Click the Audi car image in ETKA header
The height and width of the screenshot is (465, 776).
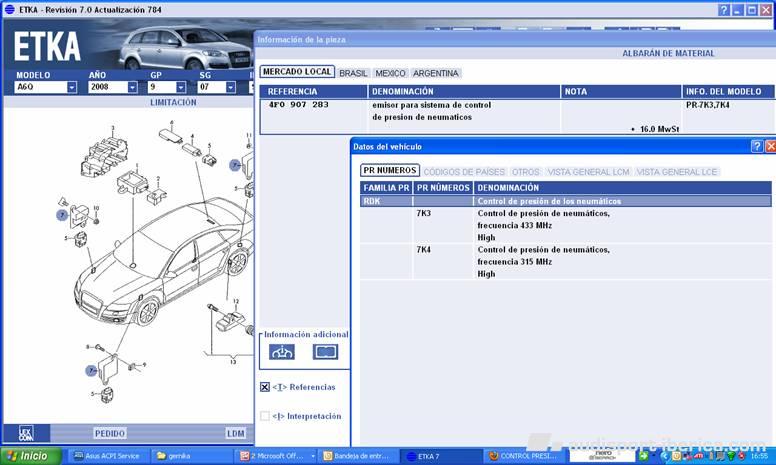(x=186, y=48)
